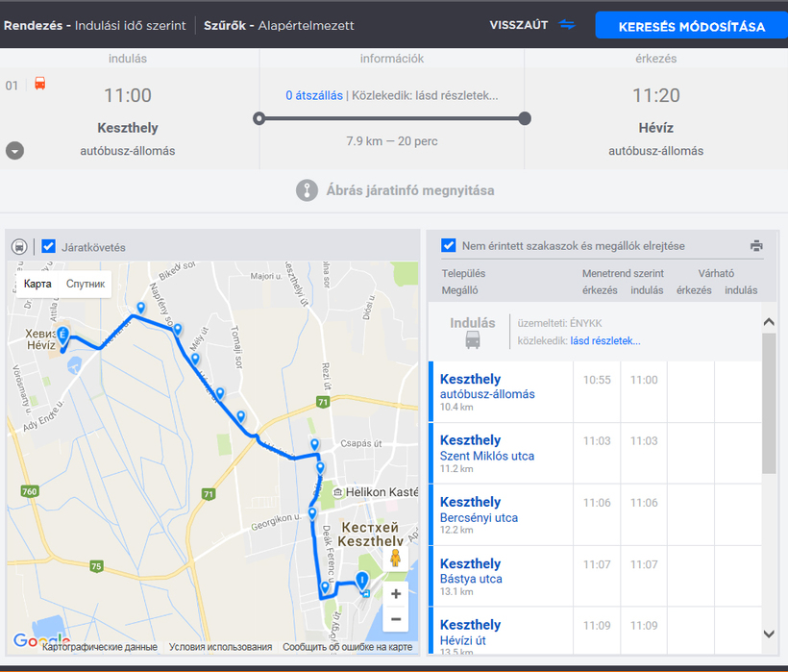Click the 0 átszállás link
The image size is (788, 672).
click(x=313, y=95)
